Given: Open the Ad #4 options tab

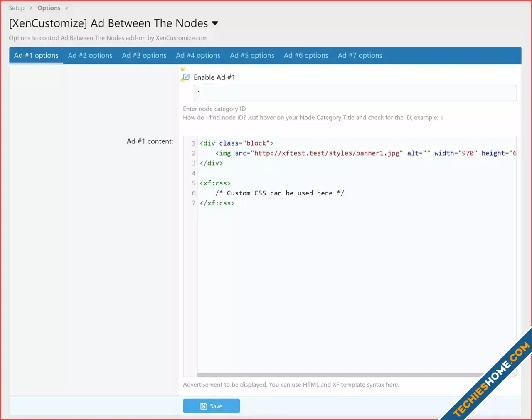Looking at the screenshot, I should click(x=198, y=55).
